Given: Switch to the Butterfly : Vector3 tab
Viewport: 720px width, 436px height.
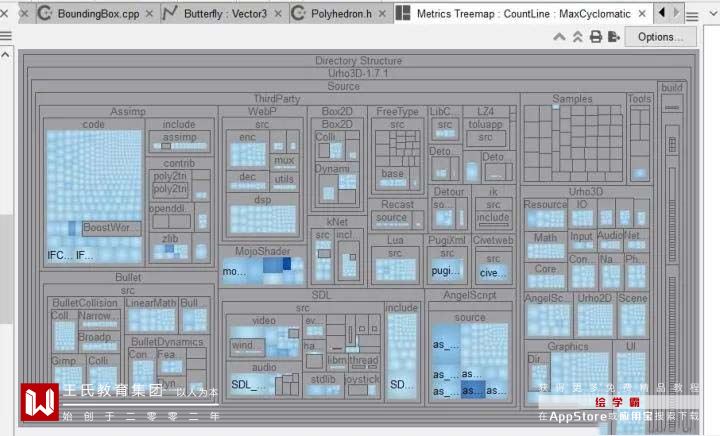Looking at the screenshot, I should (225, 14).
